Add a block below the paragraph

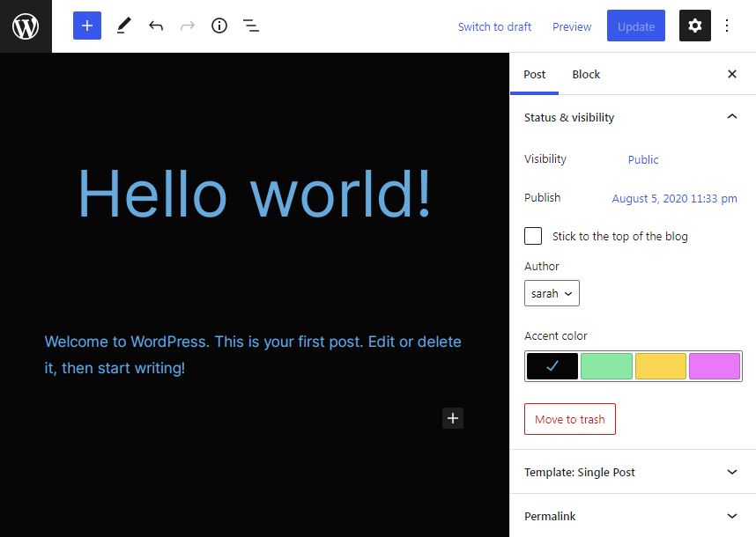coord(453,418)
